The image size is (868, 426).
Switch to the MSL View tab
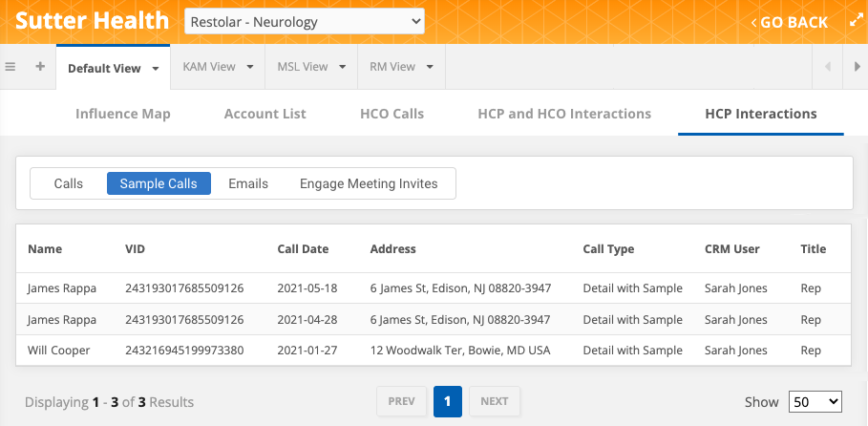click(302, 67)
